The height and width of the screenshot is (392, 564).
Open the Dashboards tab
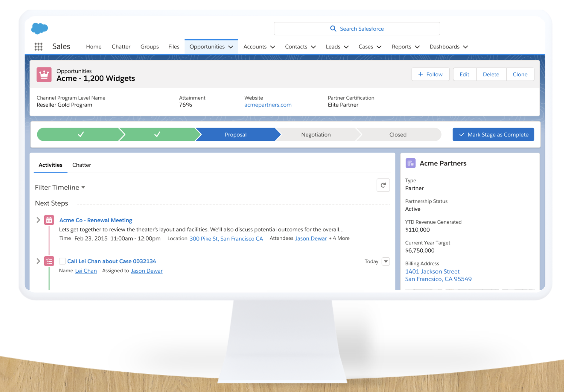point(445,47)
